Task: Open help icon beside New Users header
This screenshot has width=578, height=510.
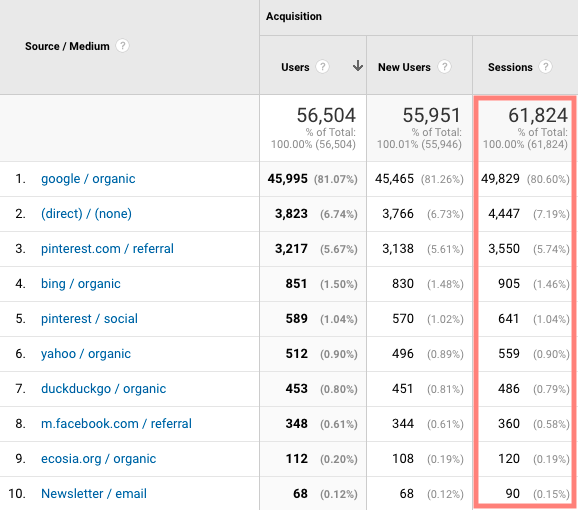Action: pyautogui.click(x=444, y=67)
